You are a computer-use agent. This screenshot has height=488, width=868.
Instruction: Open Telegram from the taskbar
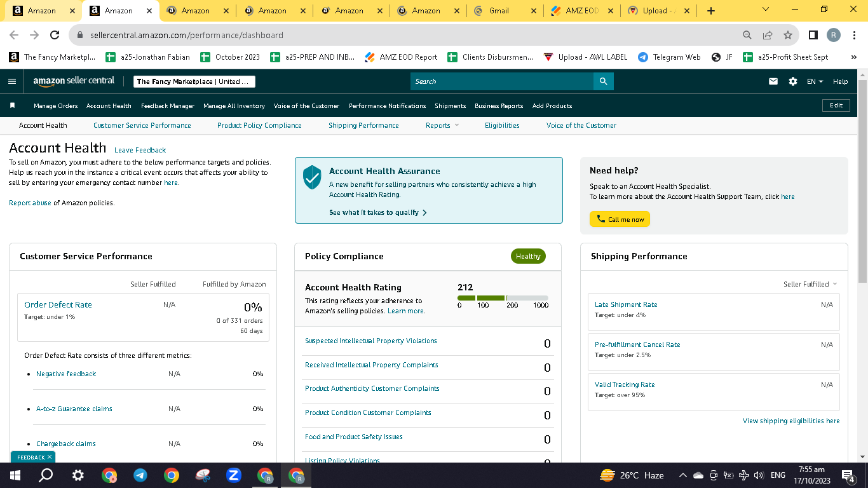point(140,475)
